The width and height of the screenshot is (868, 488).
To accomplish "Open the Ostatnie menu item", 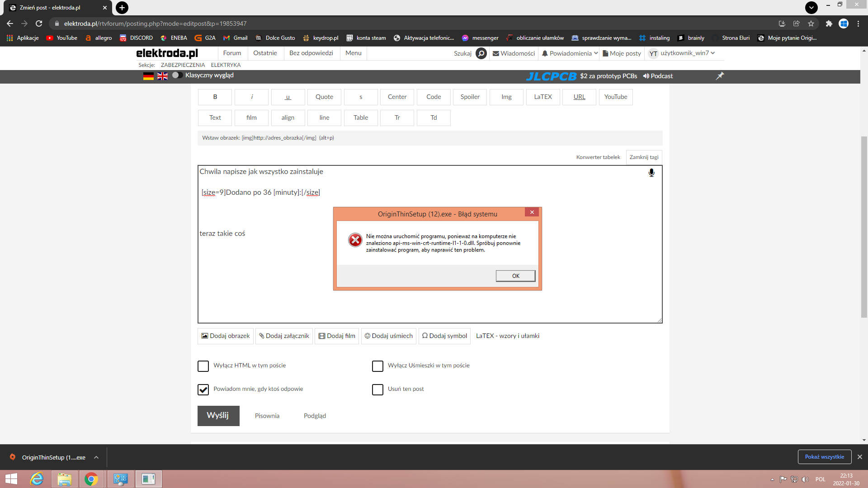I will click(x=265, y=53).
